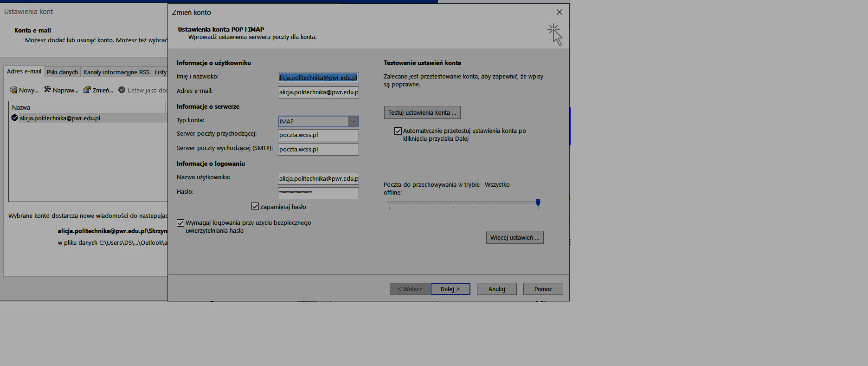Screen dimensions: 868x366
Task: Click the Napraw repair account icon
Action: (x=47, y=90)
